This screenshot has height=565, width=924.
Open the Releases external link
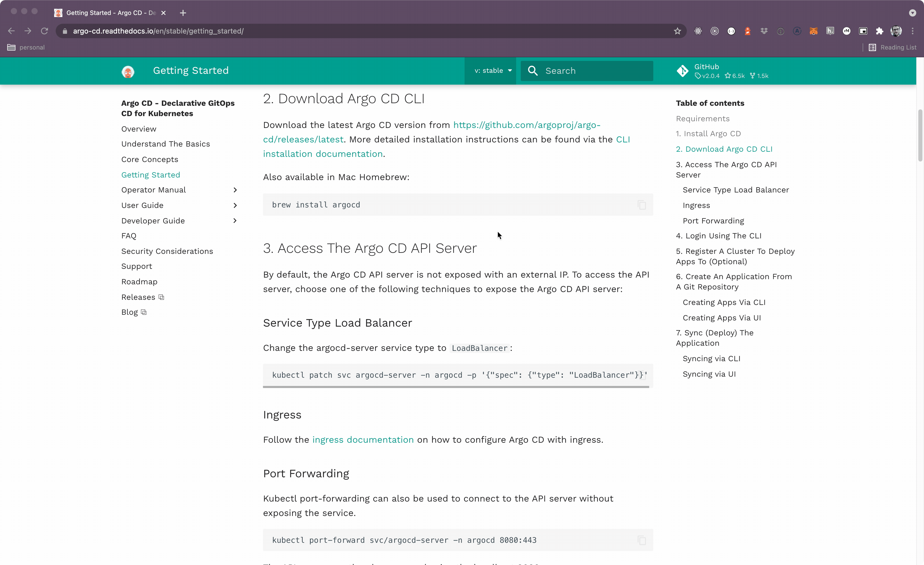pyautogui.click(x=143, y=297)
